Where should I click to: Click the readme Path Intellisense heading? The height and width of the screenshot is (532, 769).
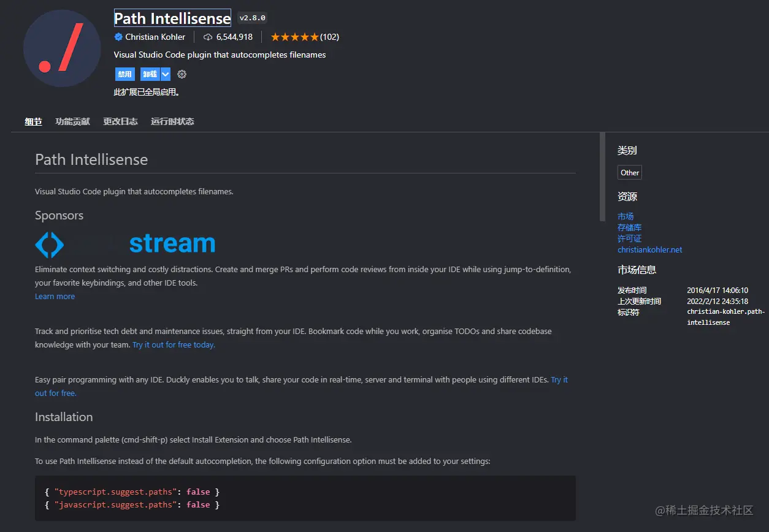91,159
